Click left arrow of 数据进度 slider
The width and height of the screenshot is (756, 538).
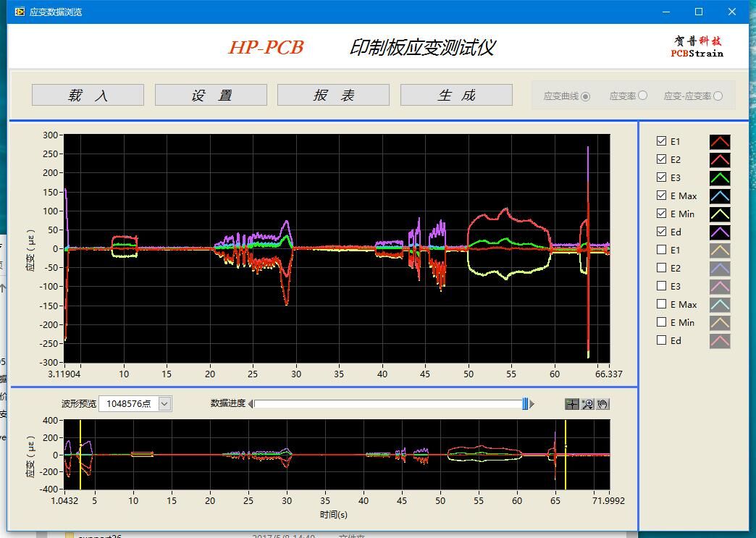click(251, 404)
